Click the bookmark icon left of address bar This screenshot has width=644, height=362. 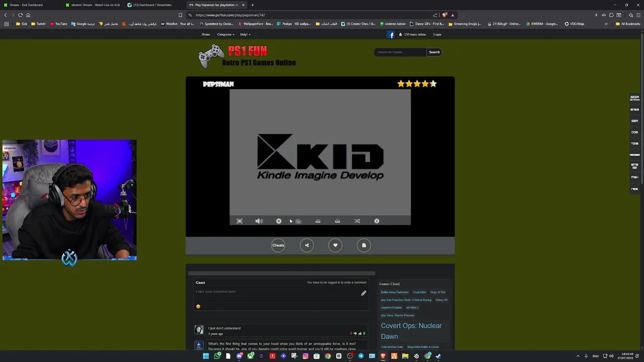pyautogui.click(x=180, y=15)
